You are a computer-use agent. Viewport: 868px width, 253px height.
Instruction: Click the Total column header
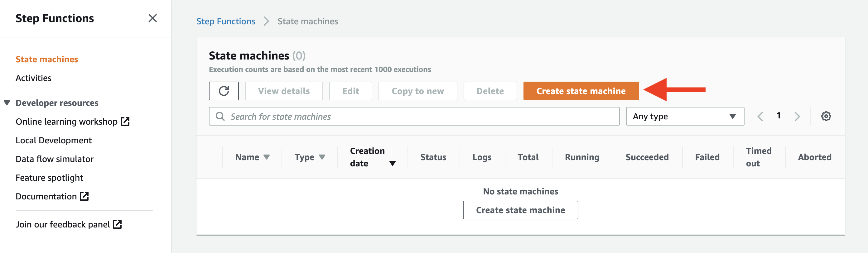click(528, 157)
